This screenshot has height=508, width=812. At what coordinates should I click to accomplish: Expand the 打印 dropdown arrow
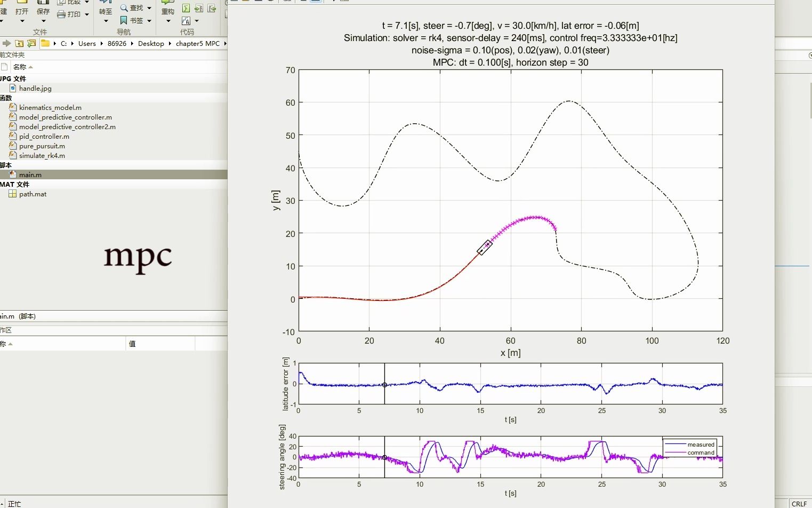(86, 14)
